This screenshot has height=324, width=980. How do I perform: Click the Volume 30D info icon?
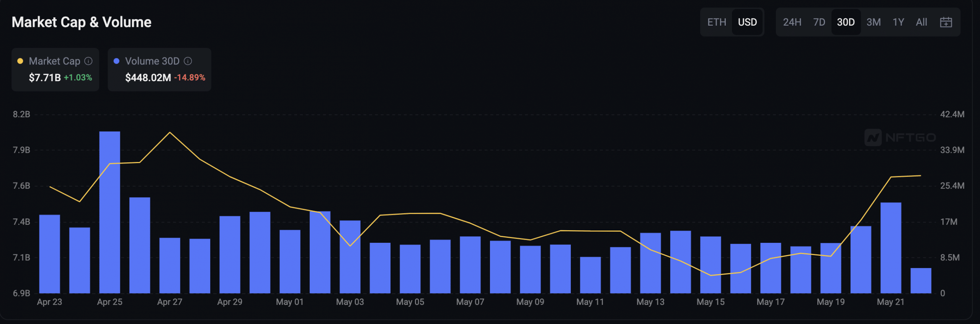pyautogui.click(x=188, y=61)
